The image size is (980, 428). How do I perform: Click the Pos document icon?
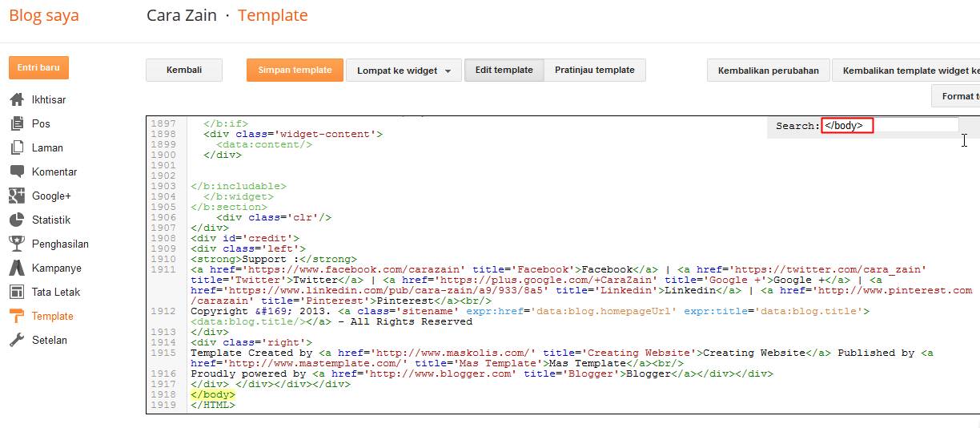tap(17, 124)
